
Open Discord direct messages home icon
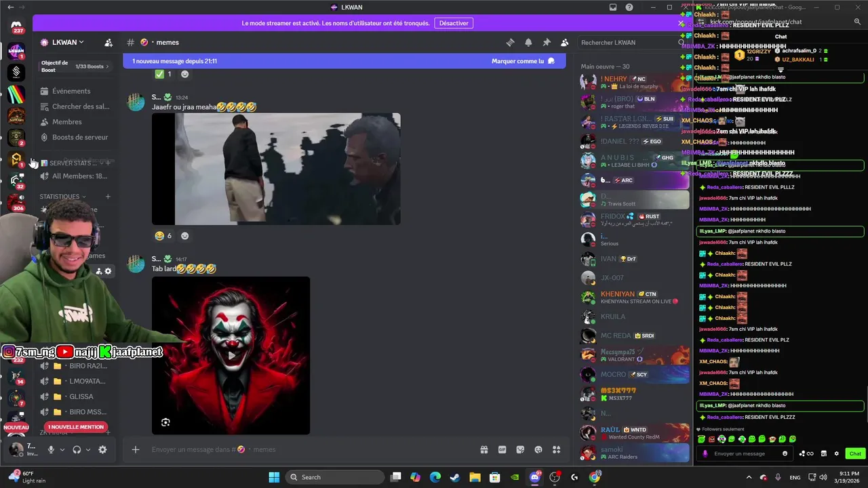16,25
